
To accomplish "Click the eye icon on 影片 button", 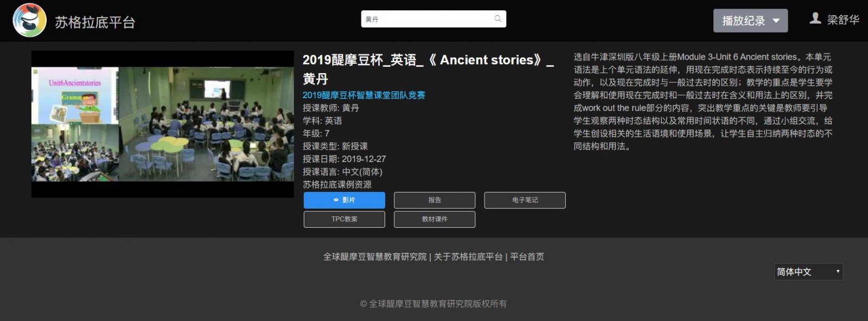I will click(336, 200).
